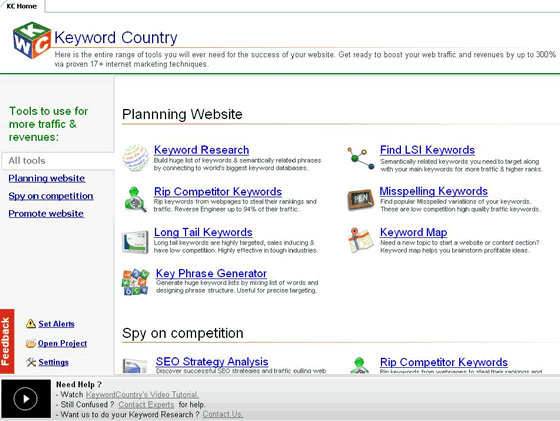Viewport: 560px width, 421px height.
Task: Open the Find LSI Keywords link
Action: 428,150
